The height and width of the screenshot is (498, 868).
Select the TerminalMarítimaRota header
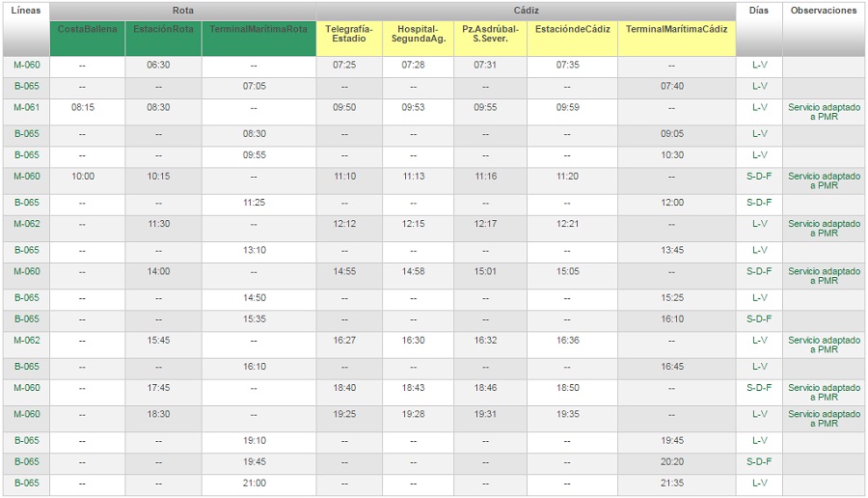[258, 30]
